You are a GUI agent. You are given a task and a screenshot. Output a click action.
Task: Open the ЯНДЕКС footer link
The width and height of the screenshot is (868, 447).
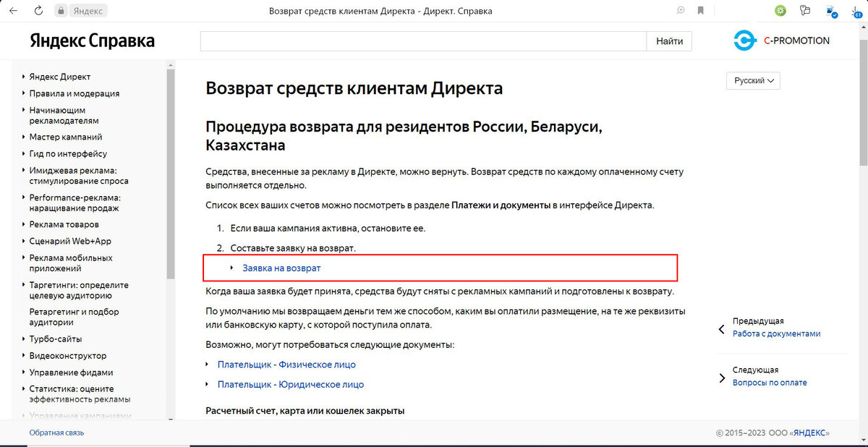tap(810, 433)
